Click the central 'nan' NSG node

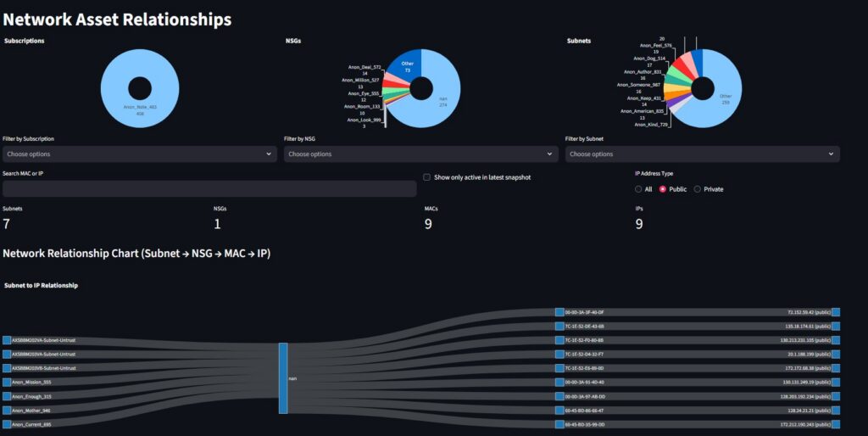(x=283, y=378)
